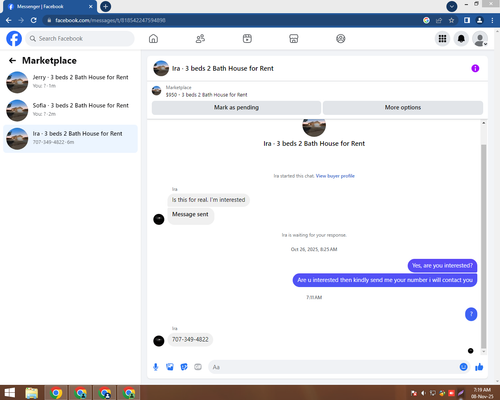Viewport: 500px width, 400px height.
Task: Click the Ira chat header title
Action: click(x=222, y=68)
